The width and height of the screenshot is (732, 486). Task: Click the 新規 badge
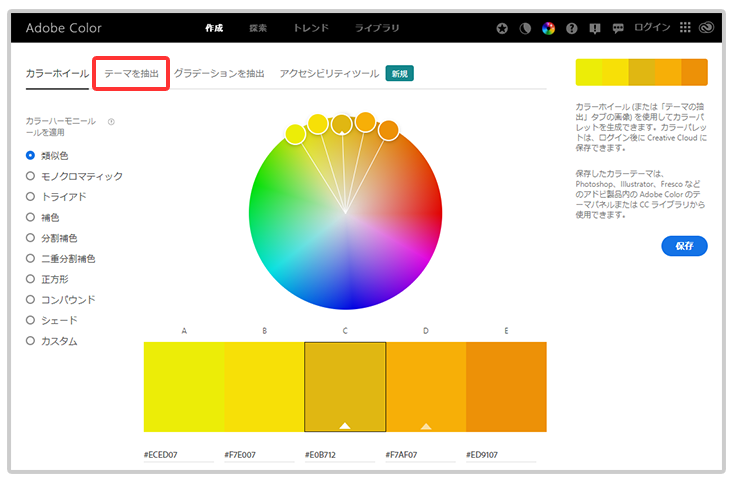point(400,73)
